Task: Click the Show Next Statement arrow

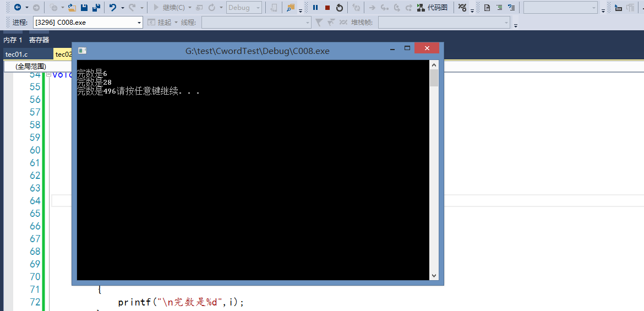Action: (x=372, y=7)
